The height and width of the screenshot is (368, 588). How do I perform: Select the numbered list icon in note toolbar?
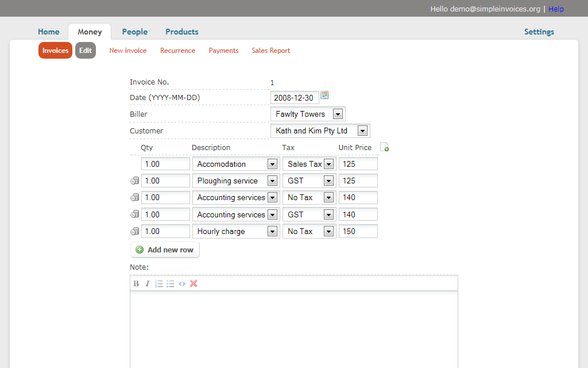point(158,283)
